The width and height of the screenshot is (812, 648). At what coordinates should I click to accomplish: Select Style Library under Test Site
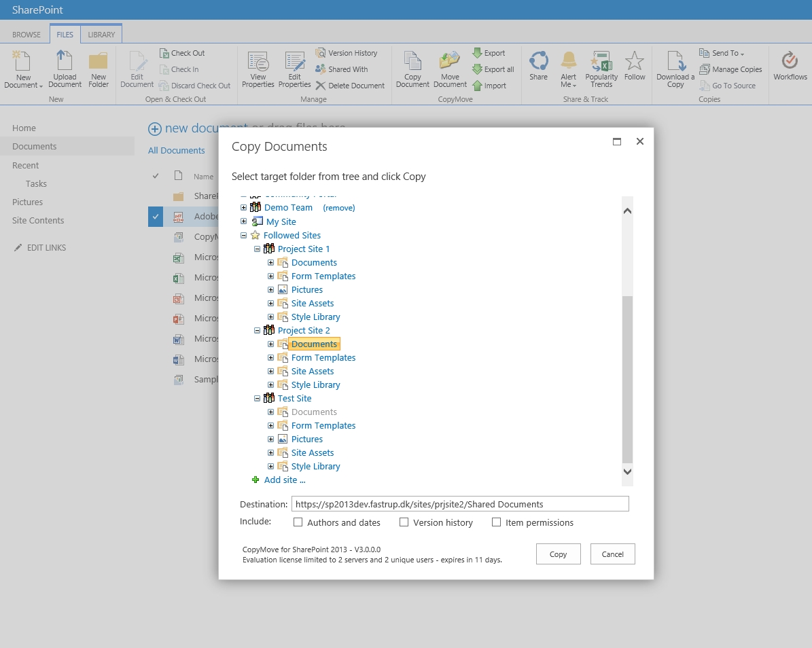(x=315, y=466)
